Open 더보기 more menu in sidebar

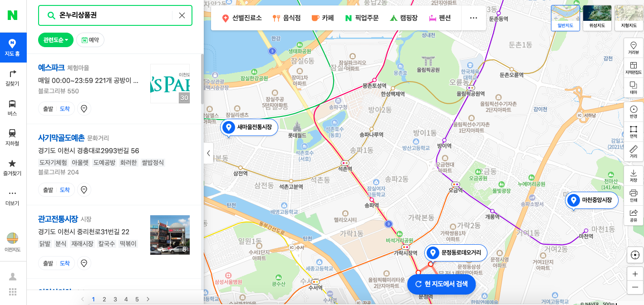tap(13, 198)
